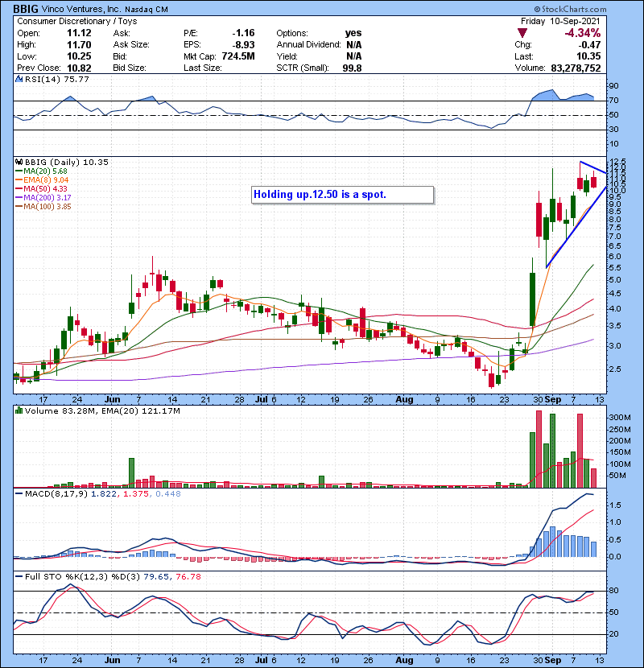
Task: Click the MACD histogram value 0.448
Action: (168, 494)
